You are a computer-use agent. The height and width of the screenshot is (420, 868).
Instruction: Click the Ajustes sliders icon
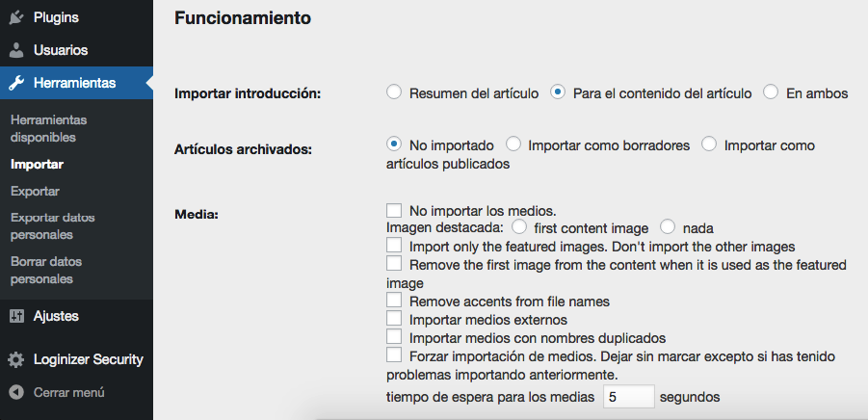click(16, 316)
